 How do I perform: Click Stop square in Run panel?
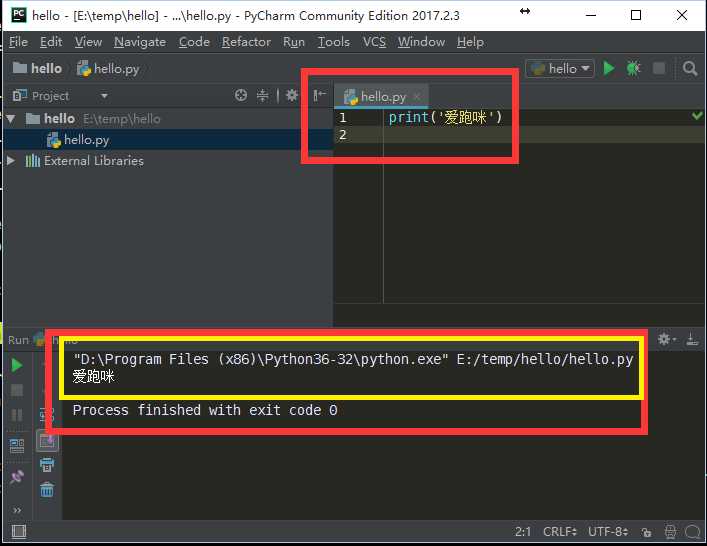[x=17, y=390]
